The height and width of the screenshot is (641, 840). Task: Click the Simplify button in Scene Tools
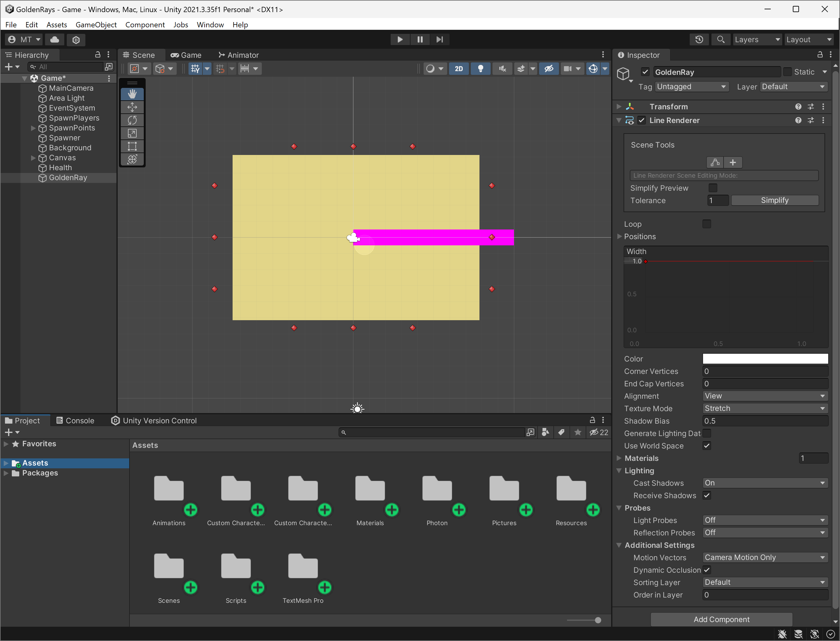775,200
